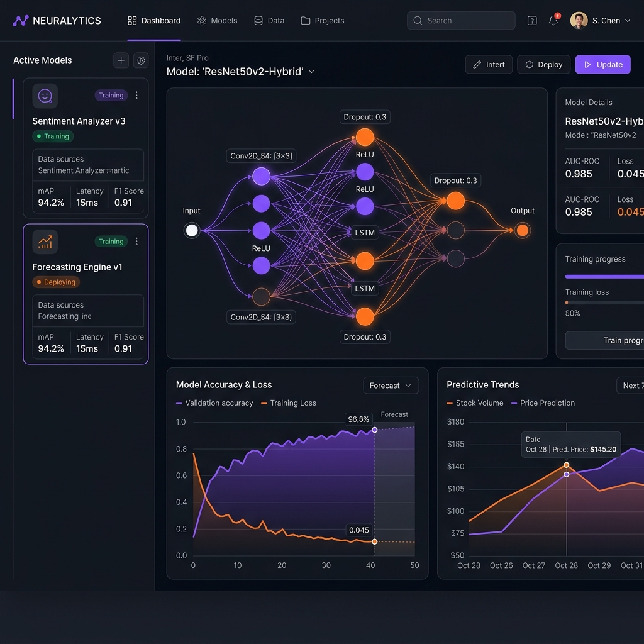
Task: Click the Training loss progress bar
Action: coord(604,303)
